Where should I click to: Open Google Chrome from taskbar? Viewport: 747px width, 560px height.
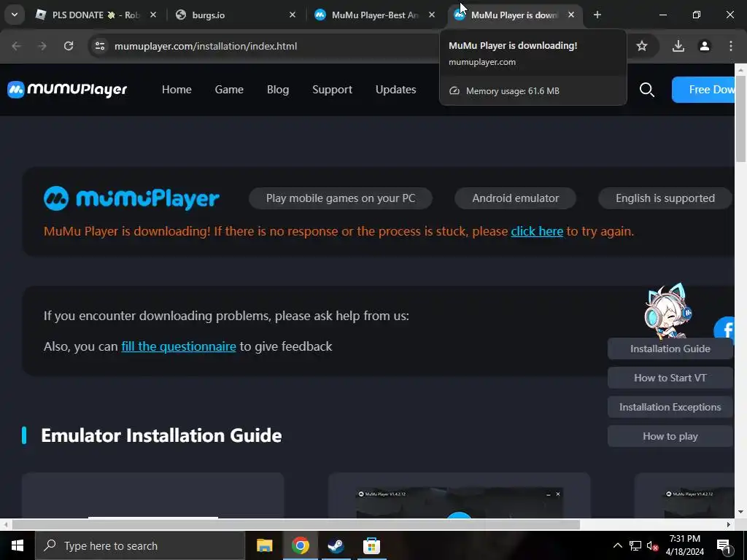click(x=300, y=545)
